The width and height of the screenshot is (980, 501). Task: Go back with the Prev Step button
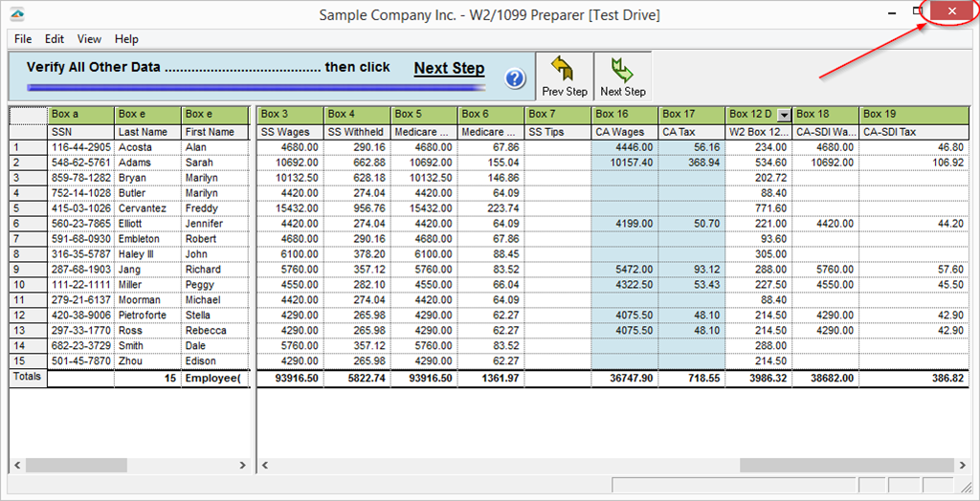pyautogui.click(x=565, y=76)
